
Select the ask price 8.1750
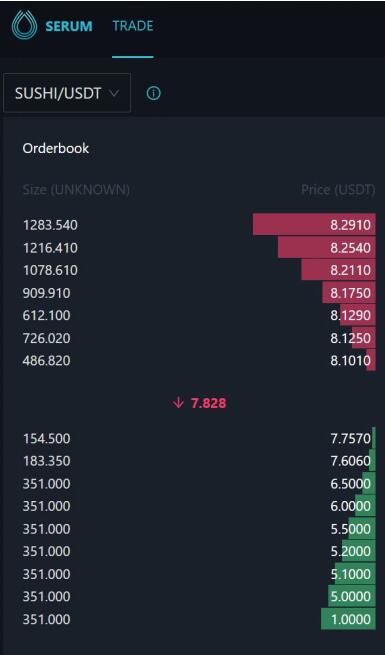pyautogui.click(x=350, y=293)
